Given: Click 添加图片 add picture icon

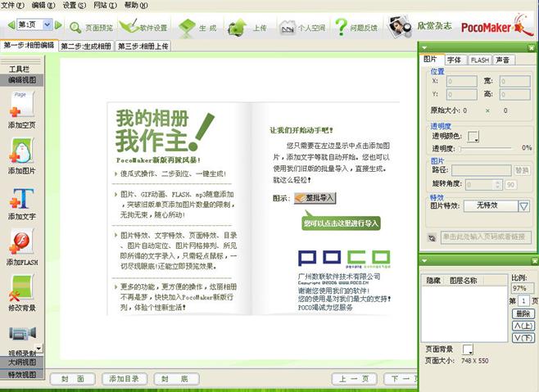Looking at the screenshot, I should pyautogui.click(x=22, y=151).
